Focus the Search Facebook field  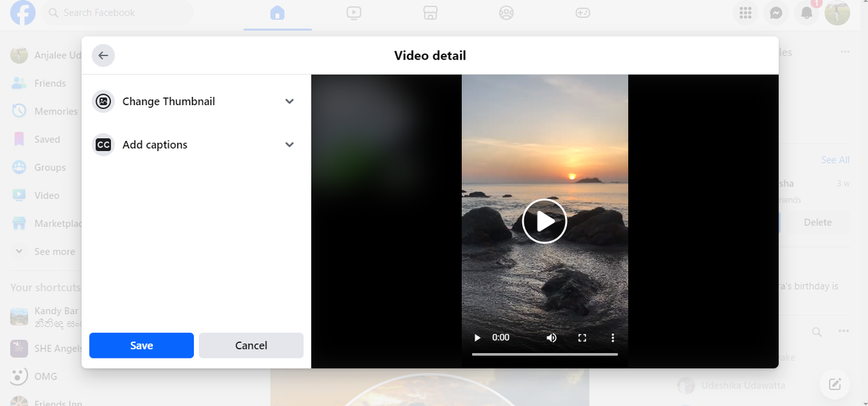(x=117, y=13)
